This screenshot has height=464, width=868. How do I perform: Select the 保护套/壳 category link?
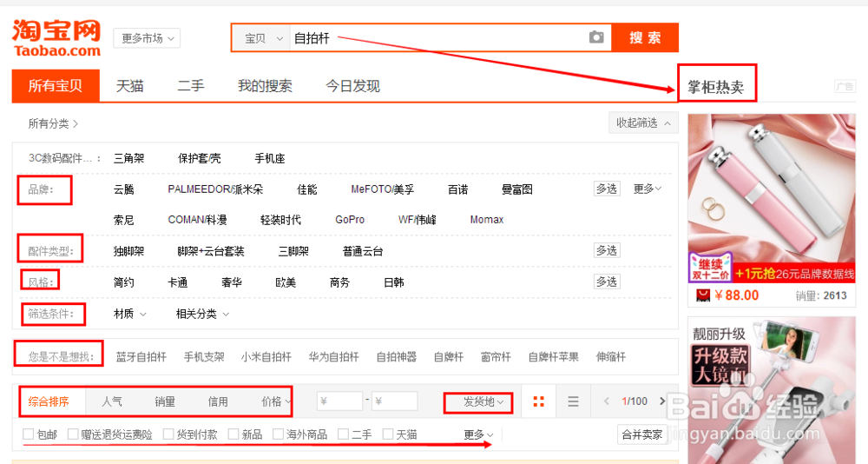[x=200, y=158]
